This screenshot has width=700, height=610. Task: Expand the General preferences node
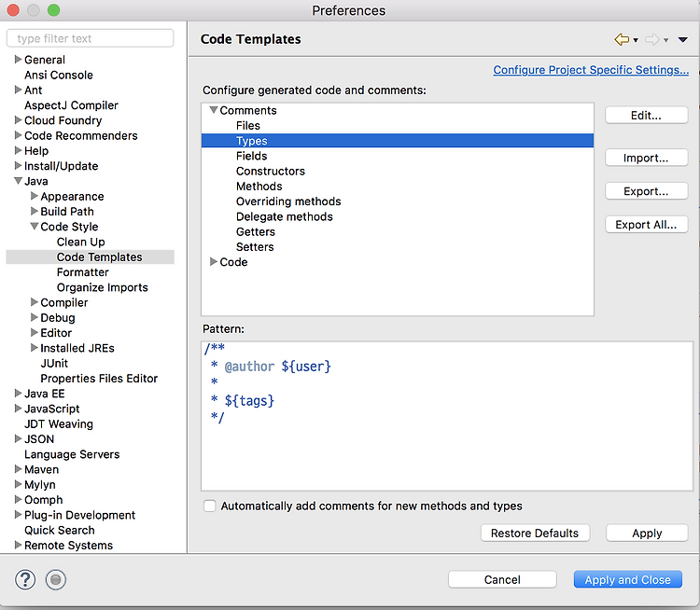click(x=18, y=60)
